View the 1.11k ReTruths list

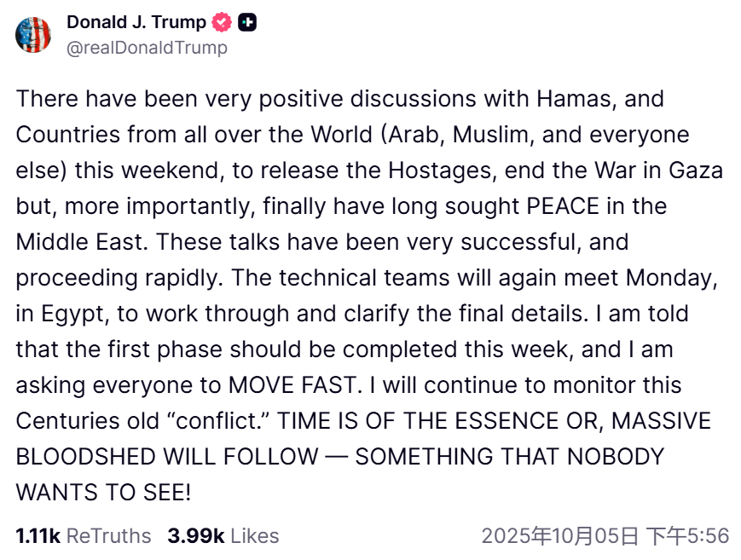coord(84,536)
